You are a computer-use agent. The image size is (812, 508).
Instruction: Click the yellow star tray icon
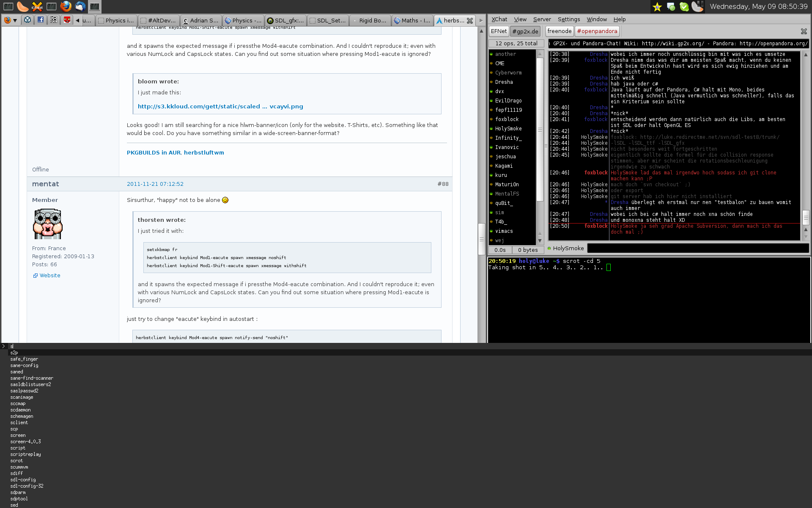pos(657,7)
